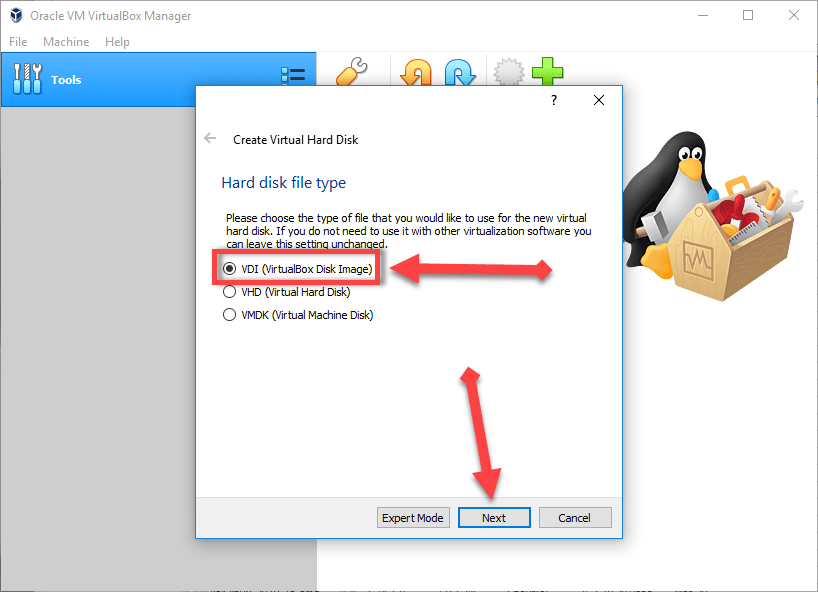Click the New machine starburst icon
This screenshot has width=818, height=592.
click(x=508, y=74)
